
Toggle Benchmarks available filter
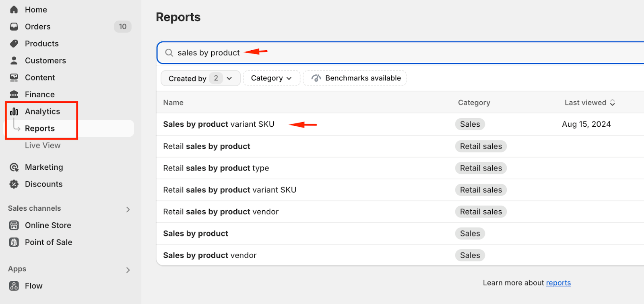(x=355, y=78)
